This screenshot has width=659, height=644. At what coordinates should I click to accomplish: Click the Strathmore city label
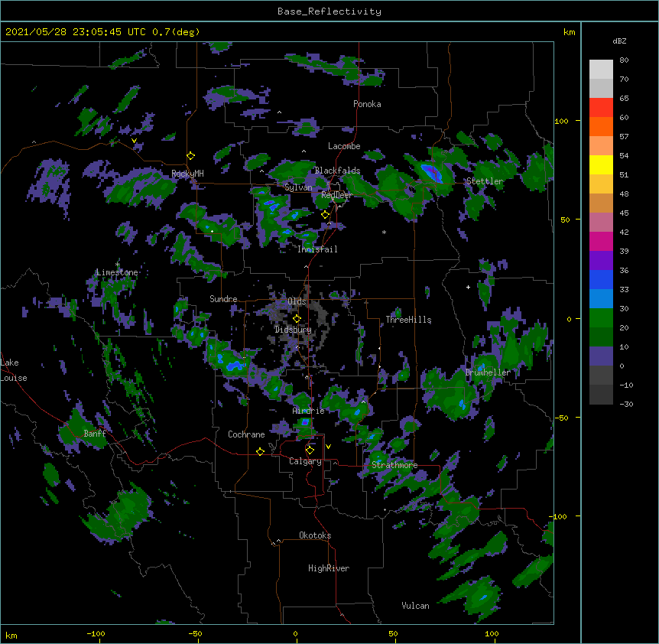(x=394, y=465)
